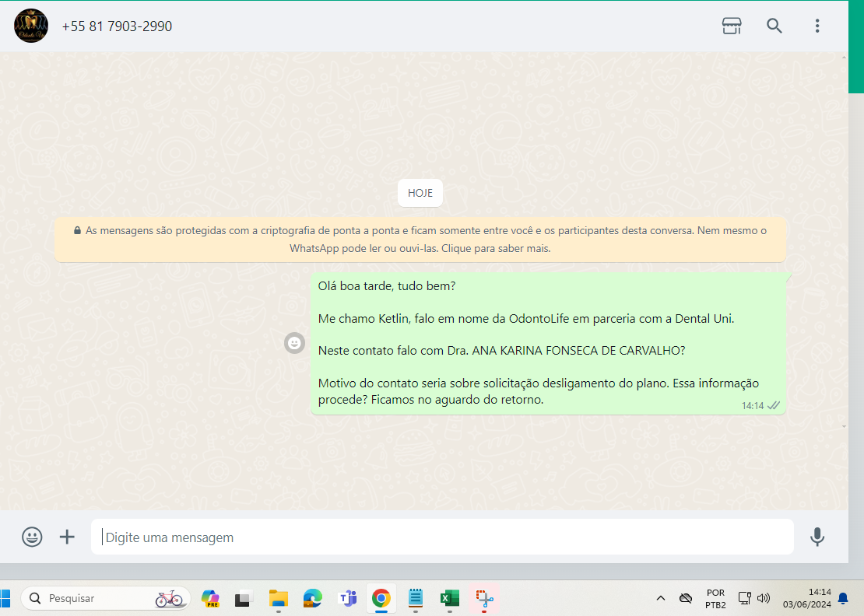
Task: Open Excel from the taskbar
Action: [448, 598]
